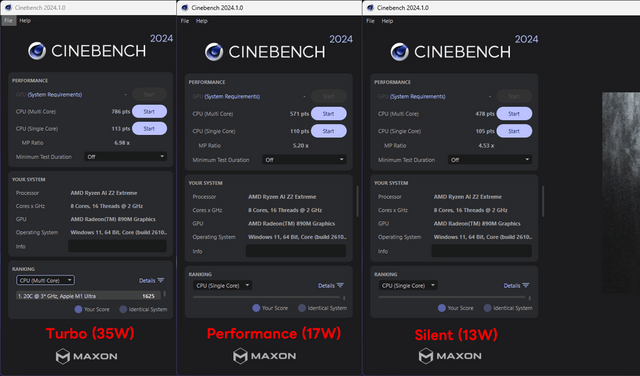Open CPU (Single Core) ranking dropdown in Performance window
The height and width of the screenshot is (376, 640).
tap(222, 285)
